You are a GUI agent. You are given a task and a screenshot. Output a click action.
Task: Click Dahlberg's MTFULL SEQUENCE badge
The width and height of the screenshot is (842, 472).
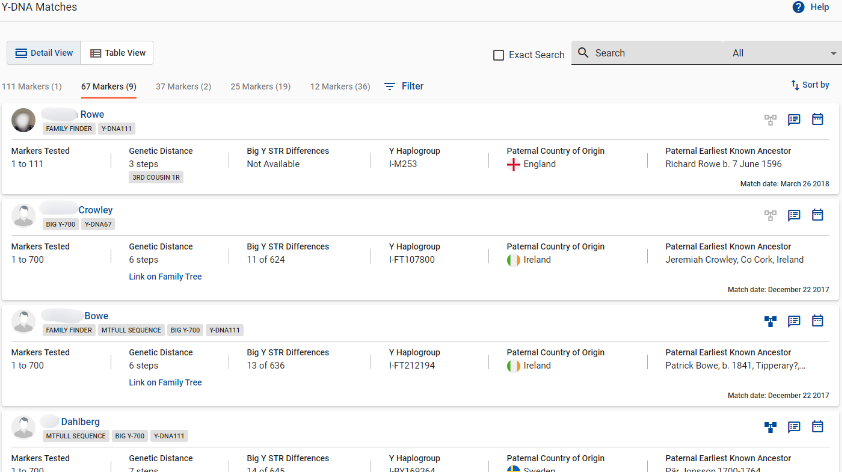[x=76, y=436]
